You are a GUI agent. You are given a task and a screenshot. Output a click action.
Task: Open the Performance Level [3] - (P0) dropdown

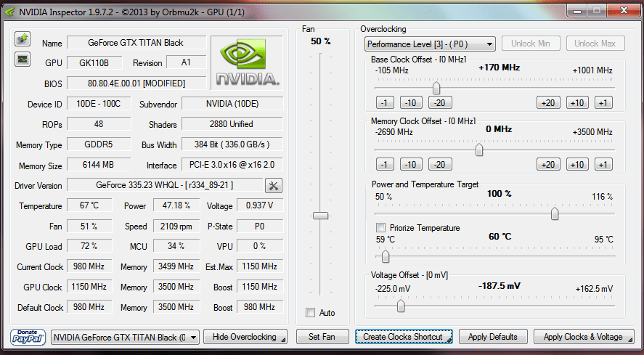[x=430, y=44]
